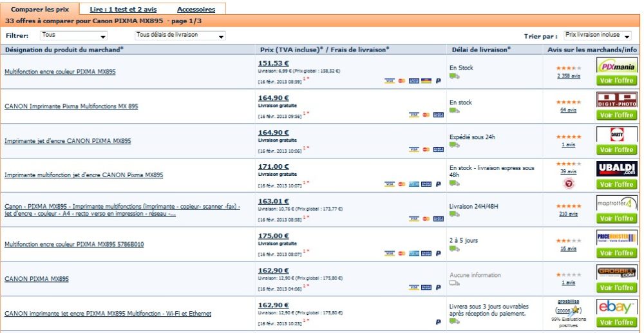
Task: Open the 'grosbillsa' eBay seller link
Action: [x=569, y=301]
